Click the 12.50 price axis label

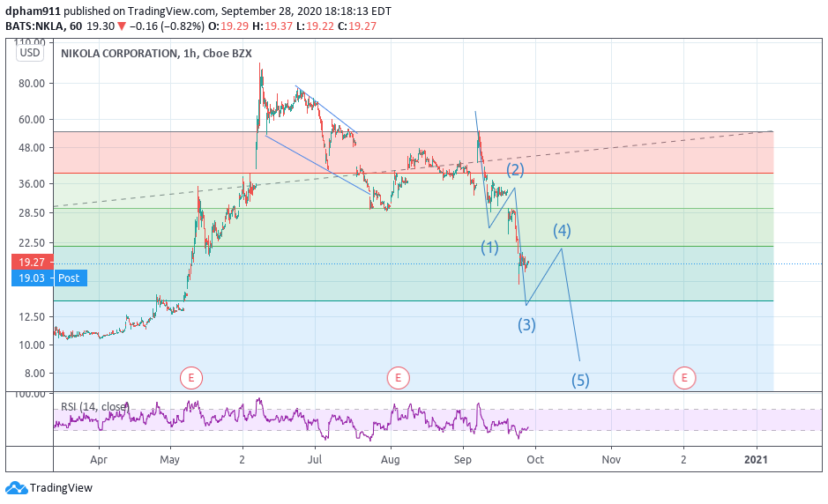pos(33,316)
